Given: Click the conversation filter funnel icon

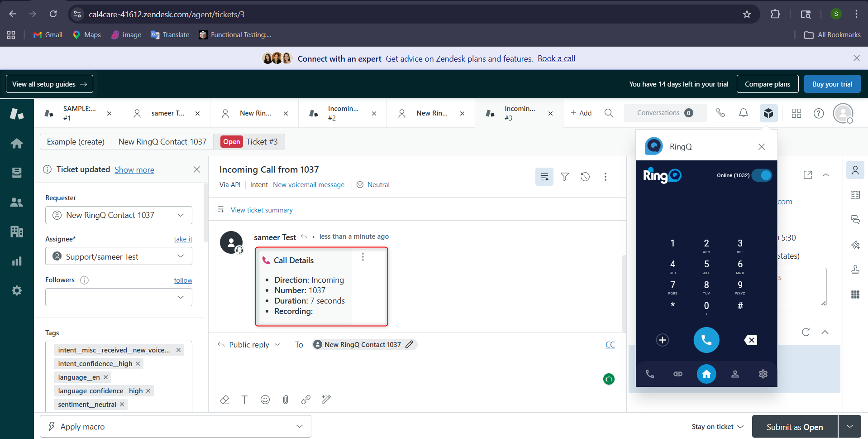Looking at the screenshot, I should point(565,177).
